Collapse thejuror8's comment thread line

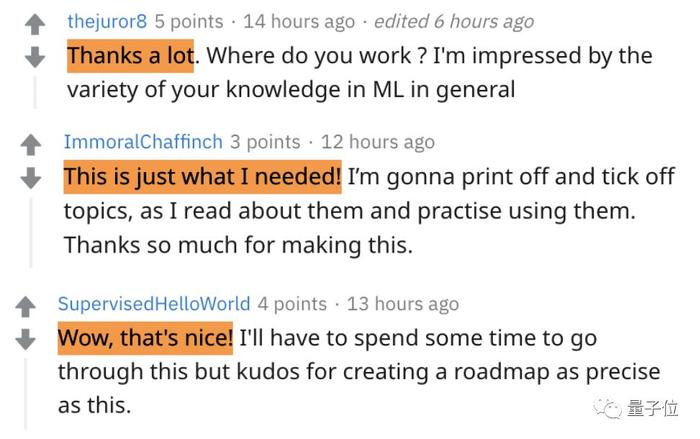35,92
